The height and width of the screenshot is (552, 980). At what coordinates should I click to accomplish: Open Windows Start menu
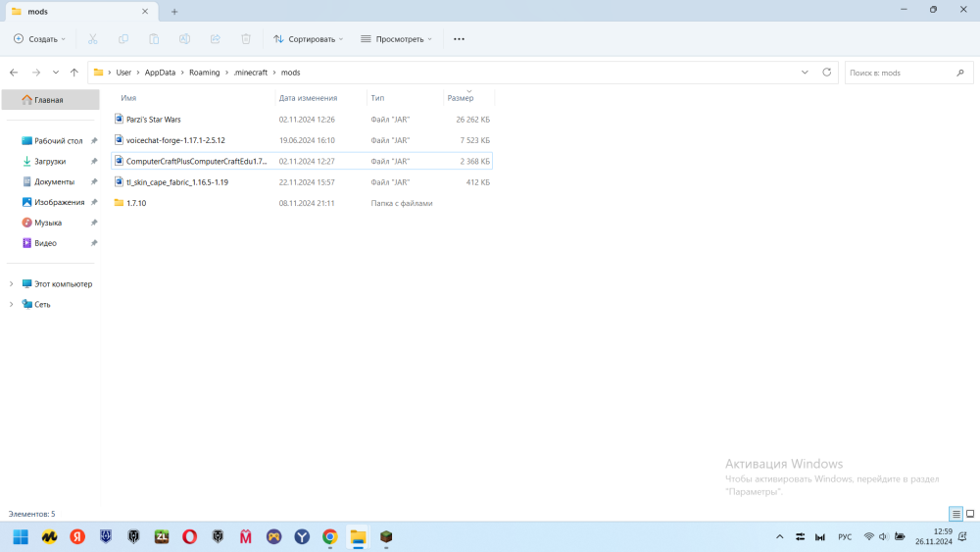tap(21, 536)
